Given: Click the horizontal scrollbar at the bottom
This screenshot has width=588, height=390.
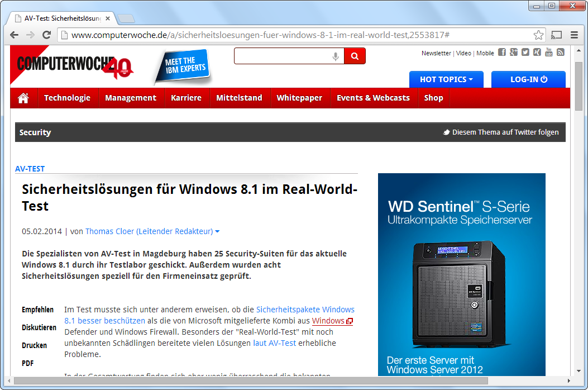Looking at the screenshot, I should click(251, 381).
